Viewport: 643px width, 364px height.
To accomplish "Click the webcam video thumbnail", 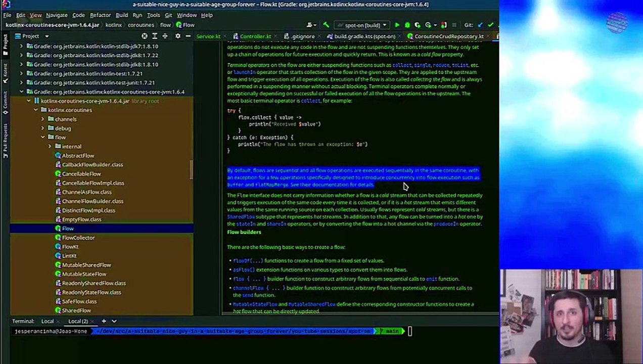I will pos(571,316).
